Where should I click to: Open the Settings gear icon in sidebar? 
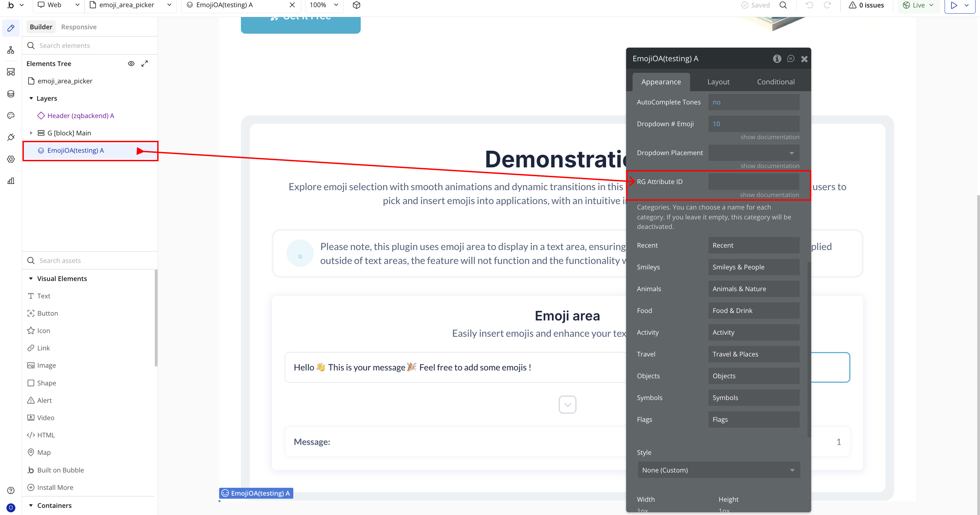(11, 159)
